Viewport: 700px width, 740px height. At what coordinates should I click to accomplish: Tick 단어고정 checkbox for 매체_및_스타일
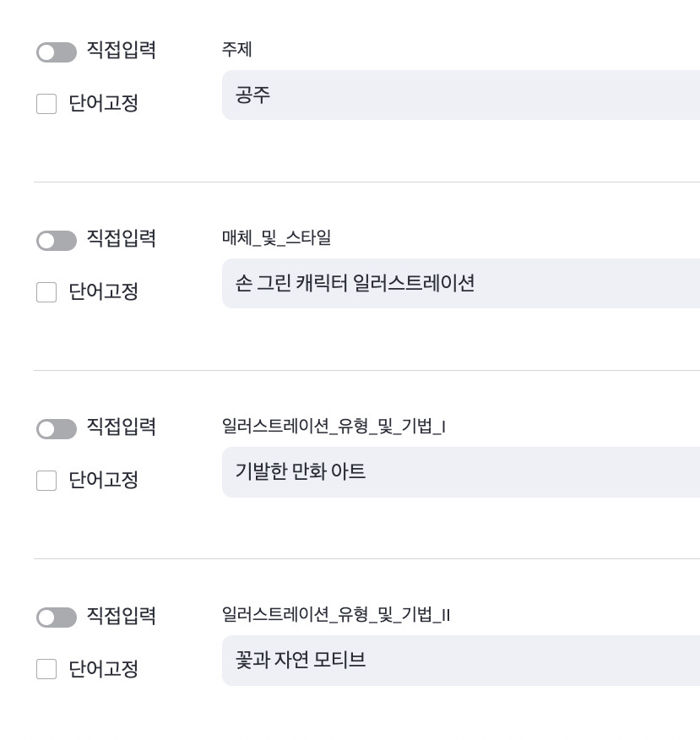pyautogui.click(x=46, y=292)
